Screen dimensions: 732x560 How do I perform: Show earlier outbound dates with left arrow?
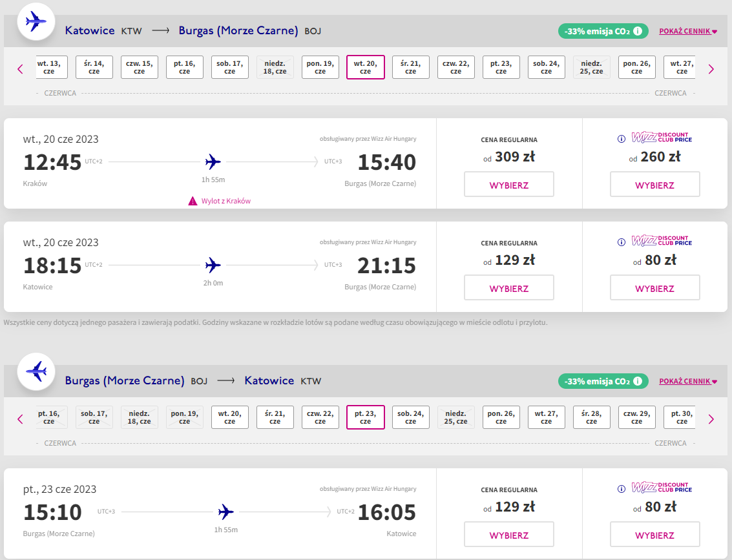[20, 69]
